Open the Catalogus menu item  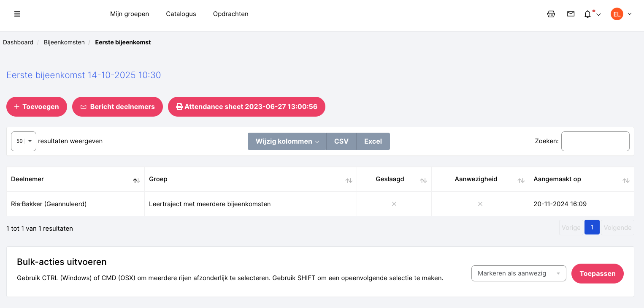pos(181,14)
